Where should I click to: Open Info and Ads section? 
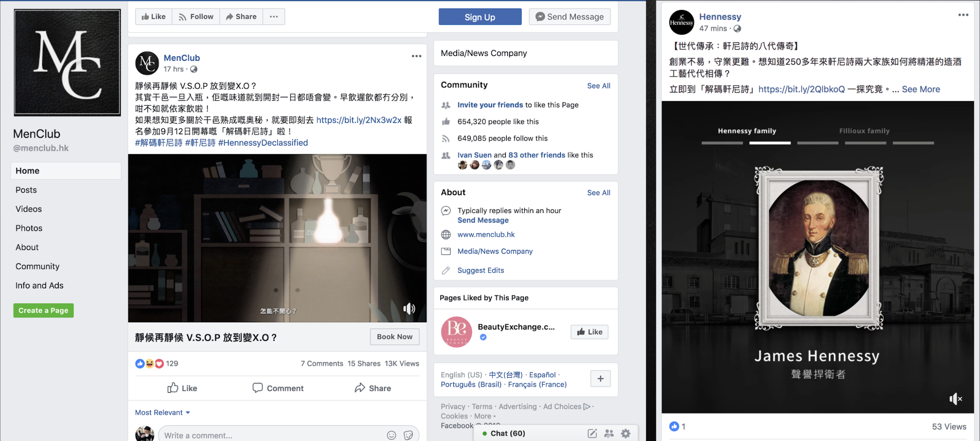pos(39,286)
